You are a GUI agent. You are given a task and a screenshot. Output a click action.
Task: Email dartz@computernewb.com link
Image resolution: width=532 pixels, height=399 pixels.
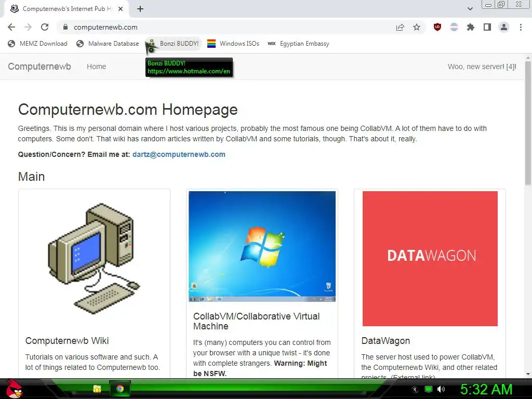click(x=179, y=154)
